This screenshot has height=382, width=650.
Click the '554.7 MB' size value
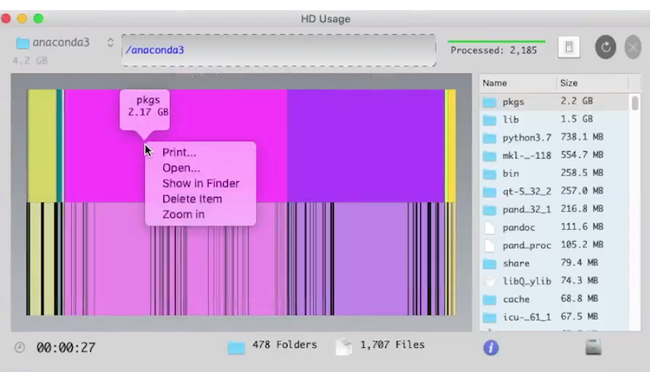[x=582, y=155]
